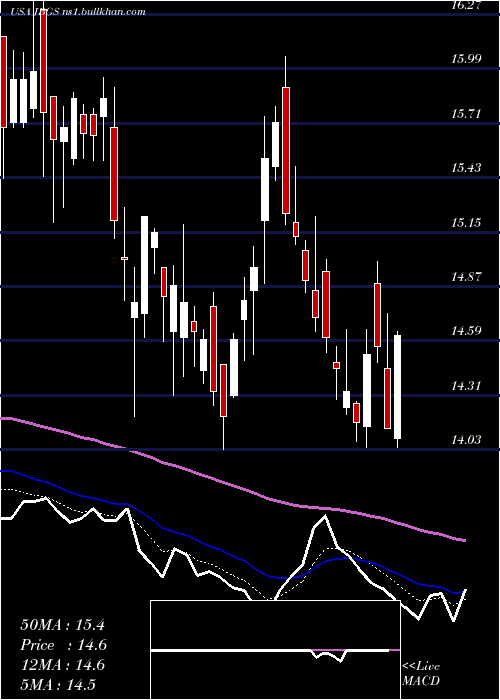Click the last white candle at chart's right edge
Viewport: 500px width, 700px height.
click(x=397, y=387)
